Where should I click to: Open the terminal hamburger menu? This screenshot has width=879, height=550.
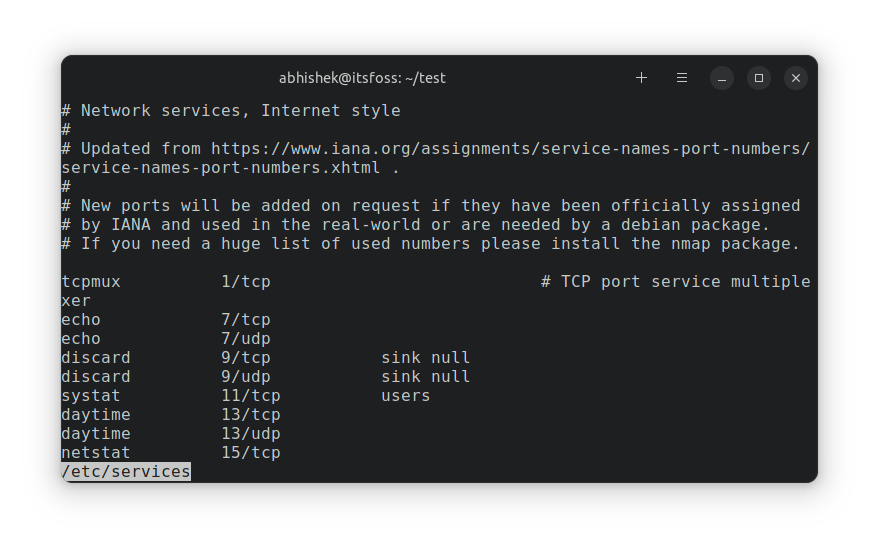682,78
